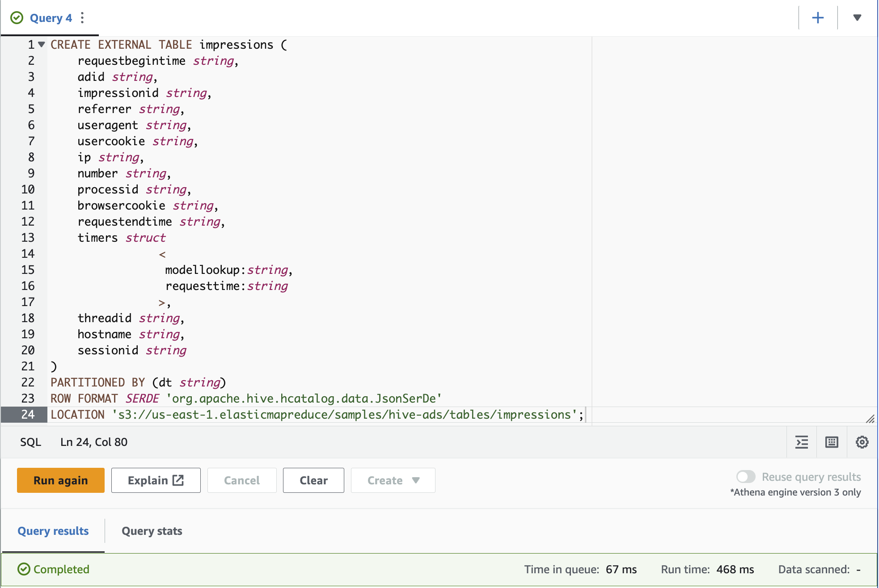Image resolution: width=879 pixels, height=588 pixels.
Task: Switch to the Query stats tab
Action: point(152,531)
